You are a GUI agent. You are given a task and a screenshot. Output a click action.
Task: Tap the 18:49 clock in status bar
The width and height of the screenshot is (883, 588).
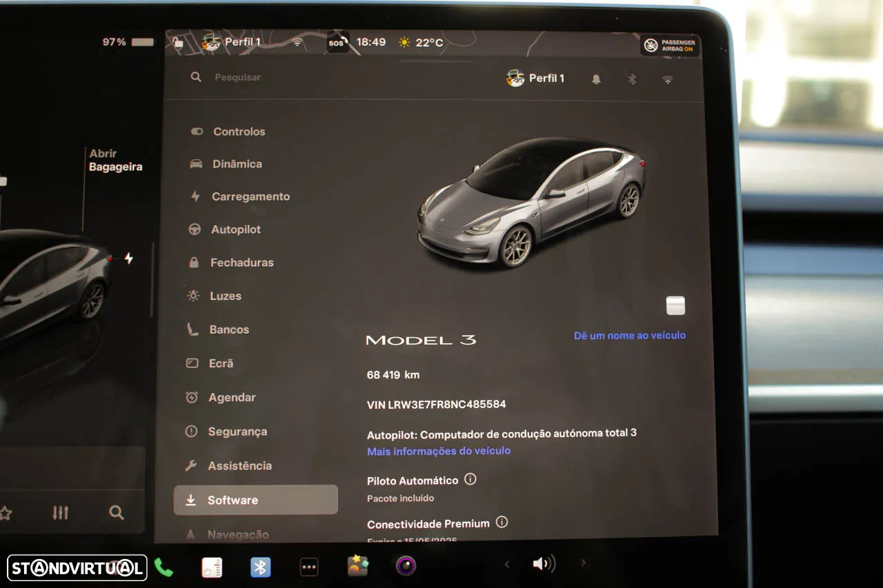point(370,42)
